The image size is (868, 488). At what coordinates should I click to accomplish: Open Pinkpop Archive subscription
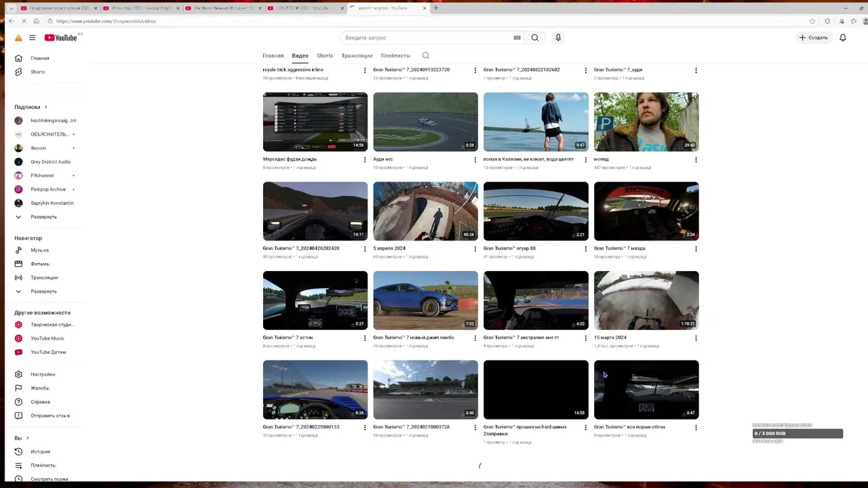tap(47, 189)
